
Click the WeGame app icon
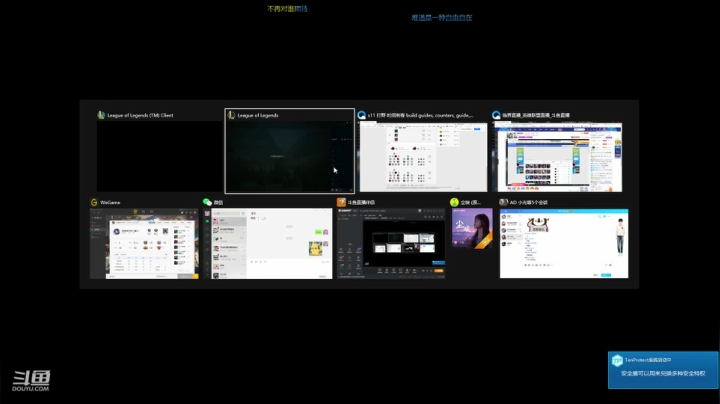[94, 202]
